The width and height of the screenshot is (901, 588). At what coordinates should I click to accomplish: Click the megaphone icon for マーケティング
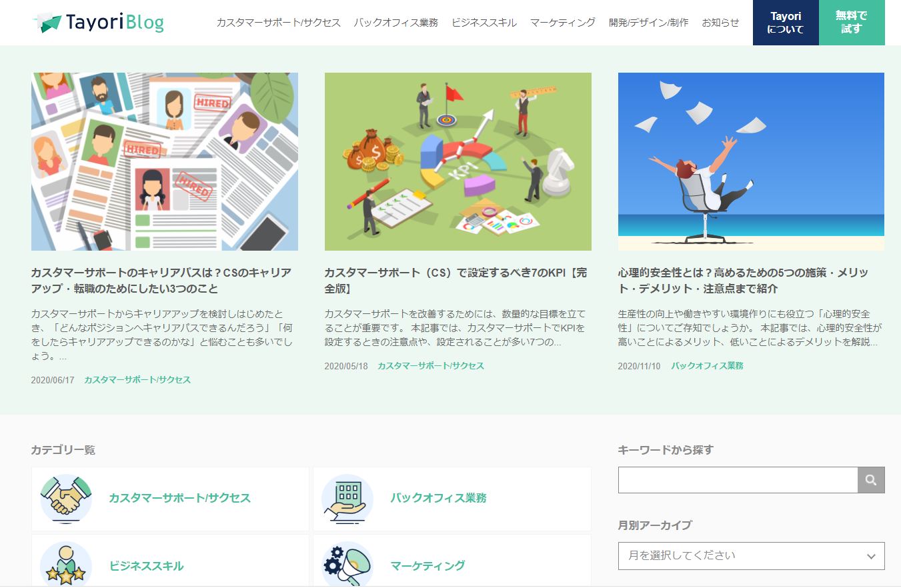(347, 564)
